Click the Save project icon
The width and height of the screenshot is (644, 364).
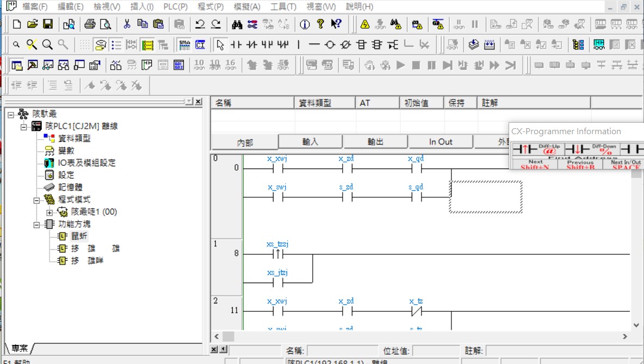48,24
